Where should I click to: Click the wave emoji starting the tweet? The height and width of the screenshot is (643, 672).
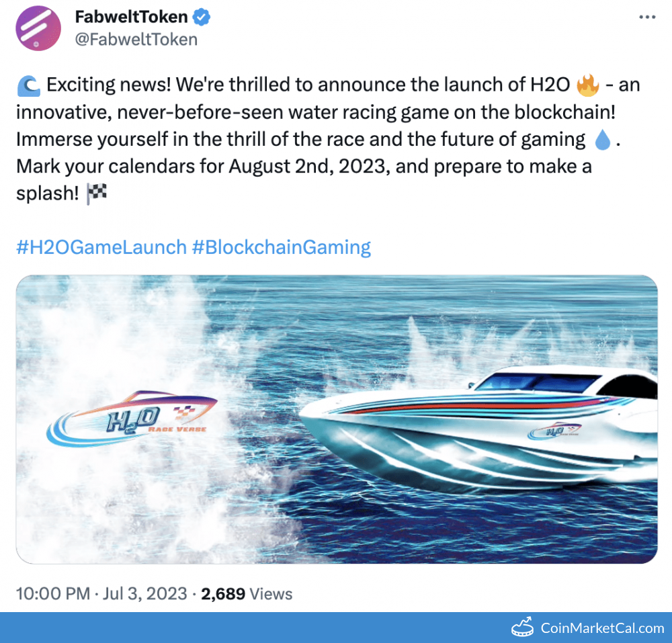pos(28,85)
